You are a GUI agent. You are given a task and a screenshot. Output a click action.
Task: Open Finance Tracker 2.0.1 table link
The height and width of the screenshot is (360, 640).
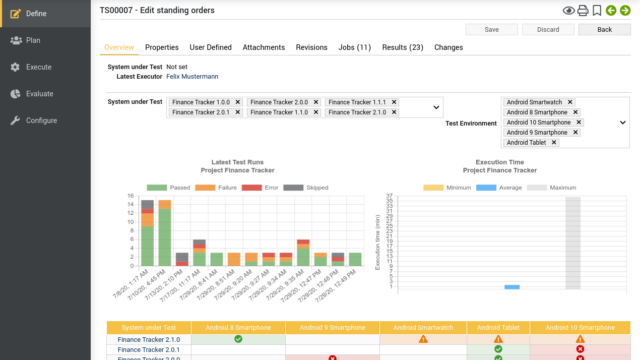click(149, 350)
